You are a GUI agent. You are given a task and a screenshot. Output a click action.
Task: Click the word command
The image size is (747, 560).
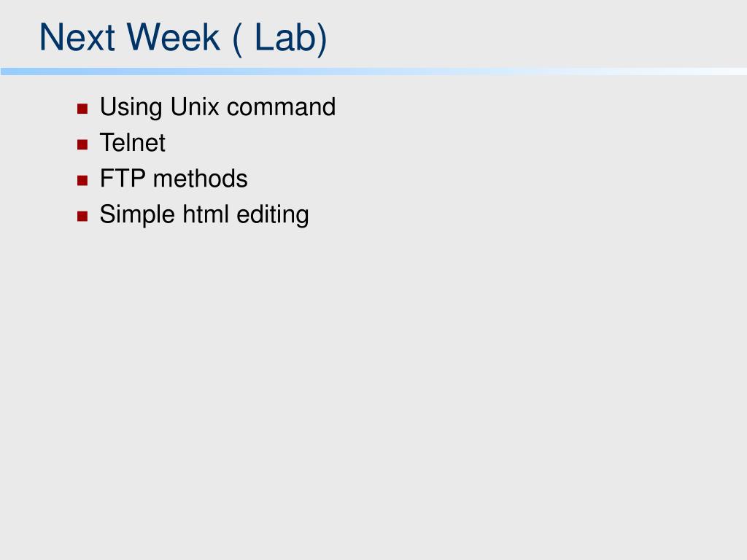pos(281,106)
